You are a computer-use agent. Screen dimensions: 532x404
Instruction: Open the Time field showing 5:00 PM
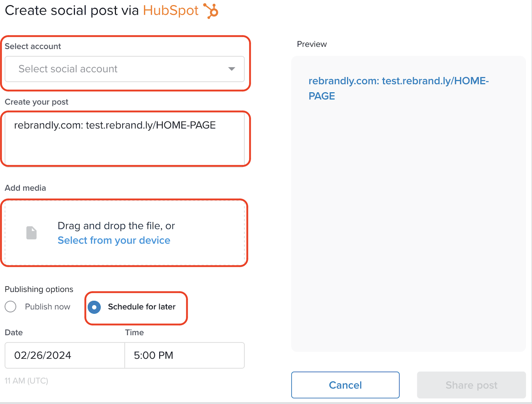[184, 355]
